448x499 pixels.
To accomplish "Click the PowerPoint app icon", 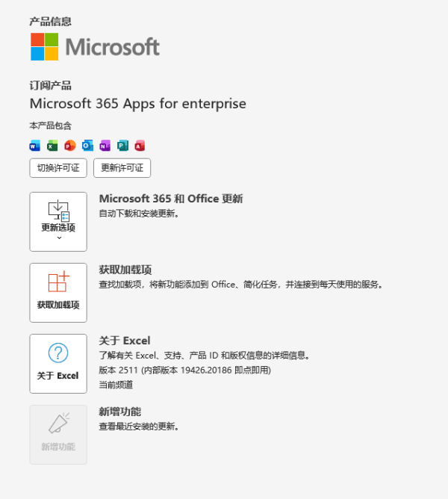I will (69, 145).
